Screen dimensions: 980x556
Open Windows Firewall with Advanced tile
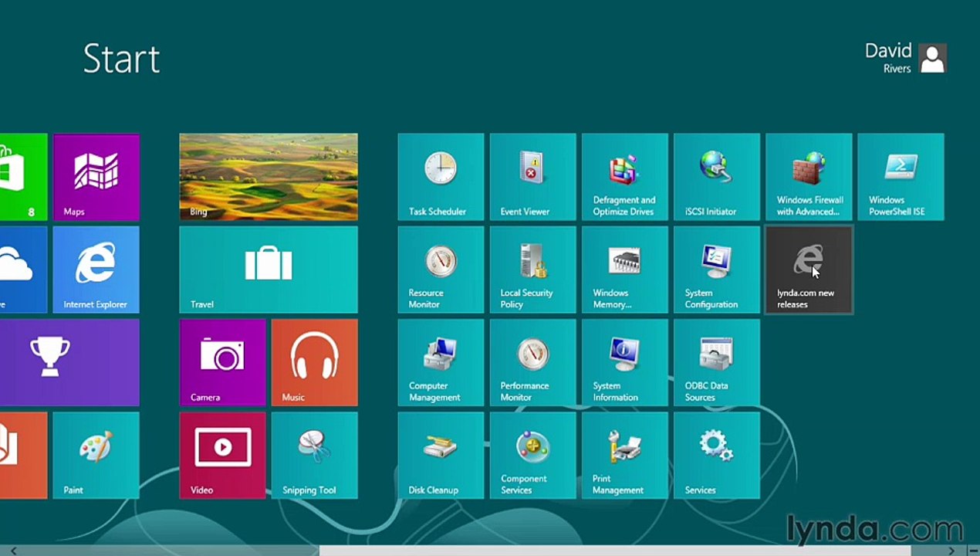tap(809, 177)
